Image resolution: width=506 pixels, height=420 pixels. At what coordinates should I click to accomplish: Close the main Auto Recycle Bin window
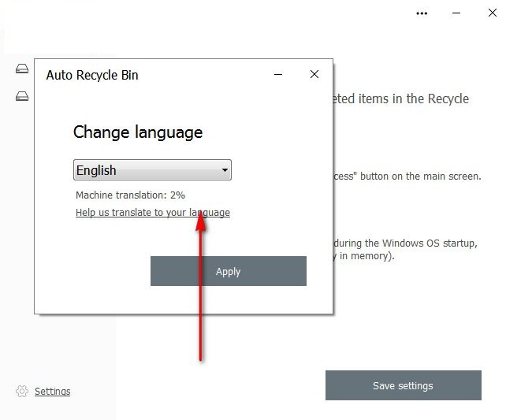coord(493,13)
